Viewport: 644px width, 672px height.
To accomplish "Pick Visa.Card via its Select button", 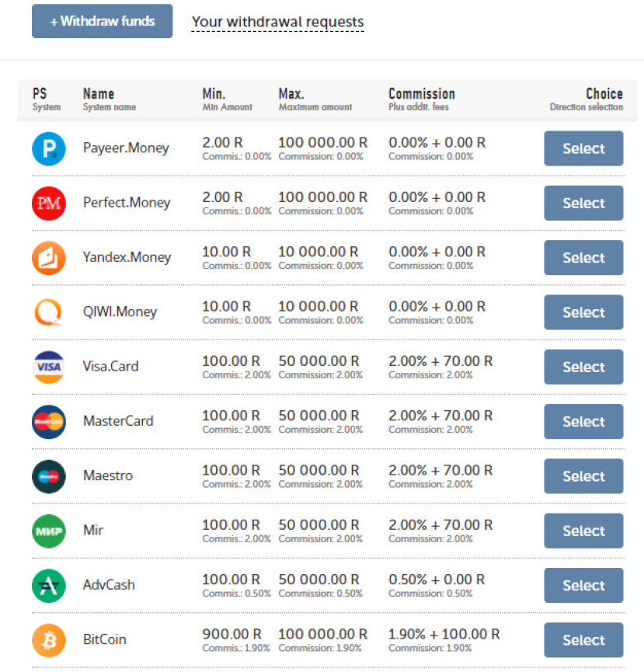I will click(x=583, y=367).
